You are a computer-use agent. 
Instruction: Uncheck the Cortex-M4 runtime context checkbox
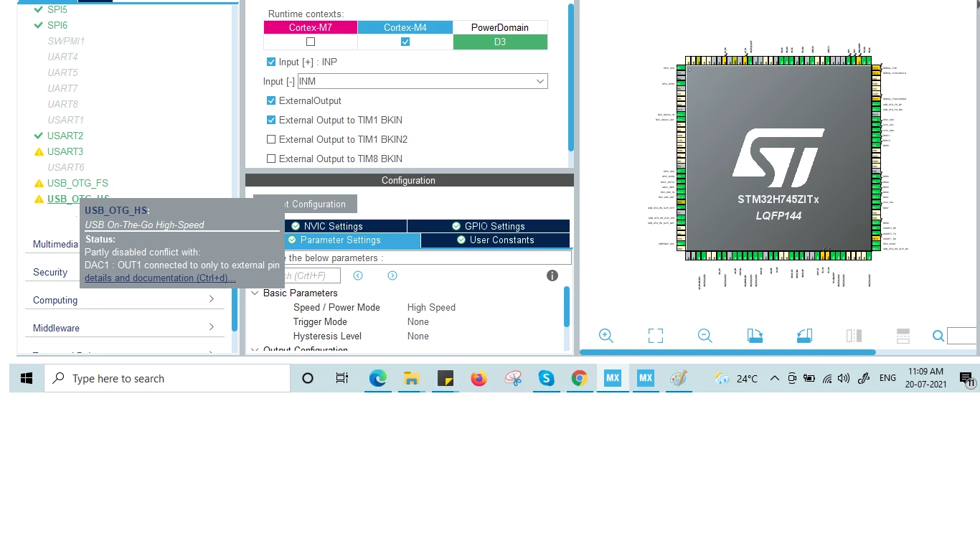(405, 42)
